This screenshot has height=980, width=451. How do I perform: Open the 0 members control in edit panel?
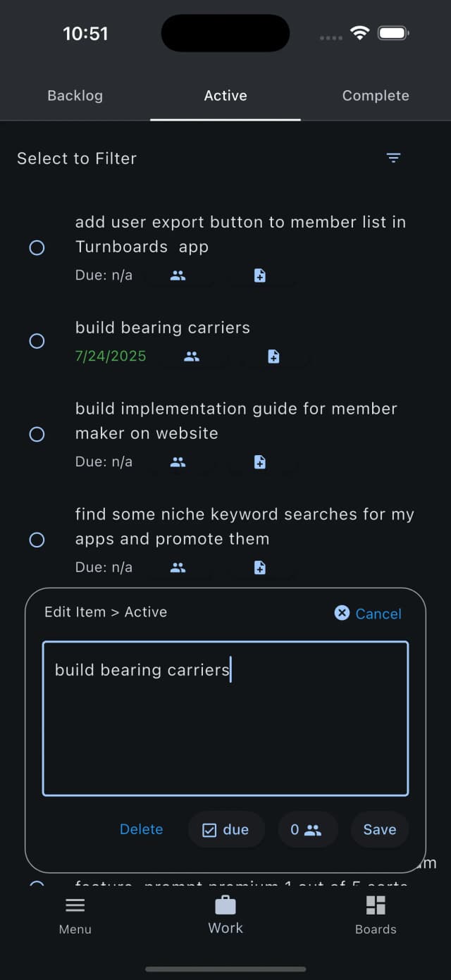click(308, 829)
